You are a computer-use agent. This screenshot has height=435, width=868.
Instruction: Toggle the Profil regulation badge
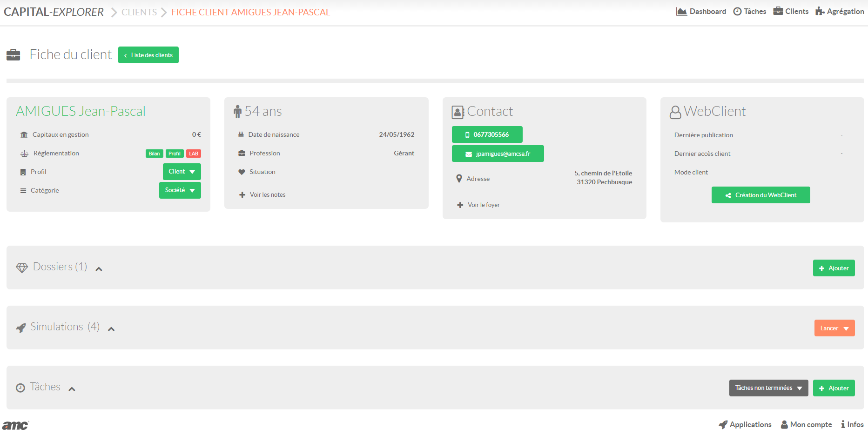coord(175,154)
